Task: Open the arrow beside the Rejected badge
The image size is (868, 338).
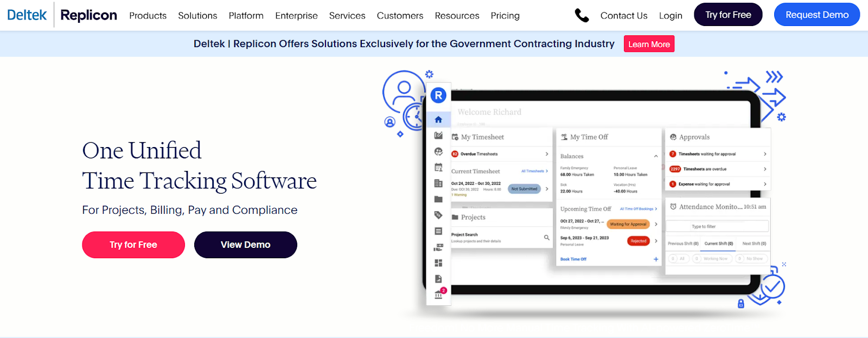Action: [x=656, y=241]
